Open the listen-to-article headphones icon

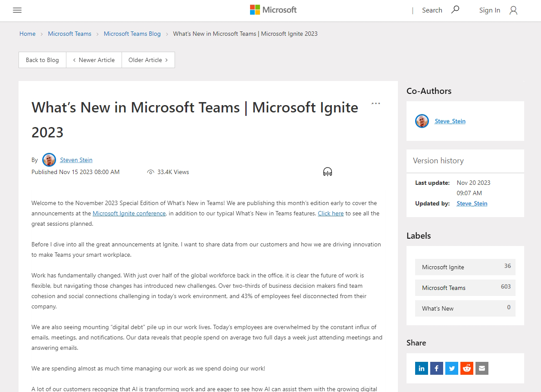click(327, 171)
